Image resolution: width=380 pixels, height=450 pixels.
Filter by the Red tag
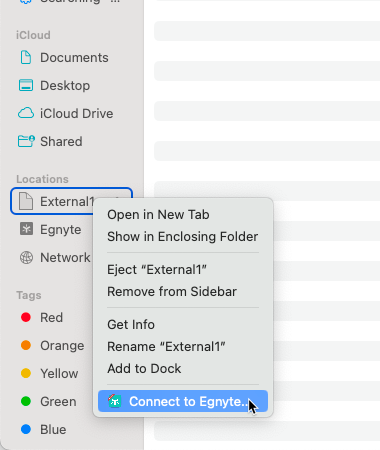point(51,318)
